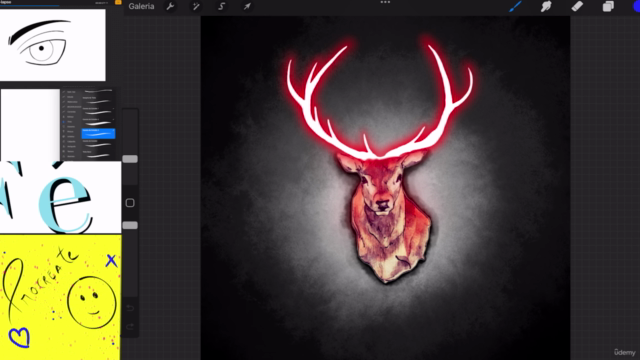Select the eye sketch thumbnail
Screen dimensions: 640x360
[53, 45]
